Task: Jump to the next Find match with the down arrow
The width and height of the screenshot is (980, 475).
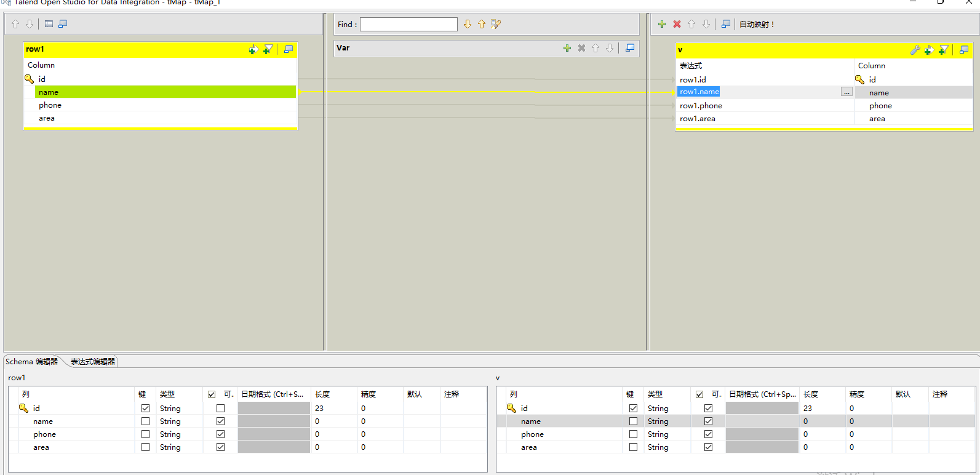Action: (468, 24)
